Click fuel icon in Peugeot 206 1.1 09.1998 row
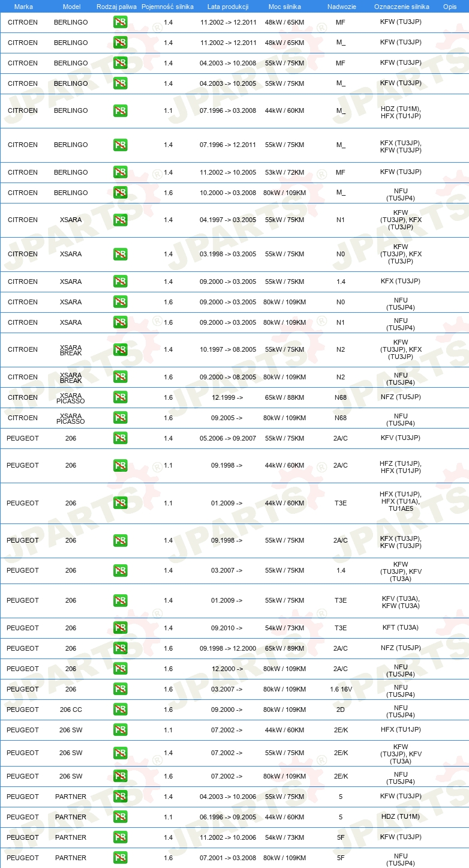 point(121,465)
